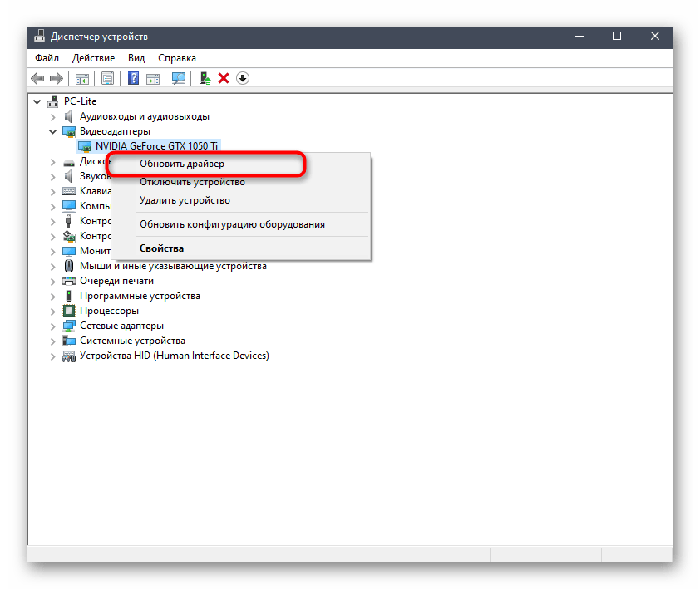Click the black down-arrow Disable device icon
This screenshot has height=589, width=700.
(243, 78)
